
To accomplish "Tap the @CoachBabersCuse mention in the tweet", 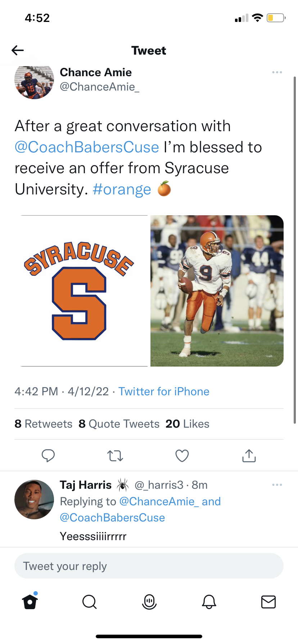I will pos(87,147).
